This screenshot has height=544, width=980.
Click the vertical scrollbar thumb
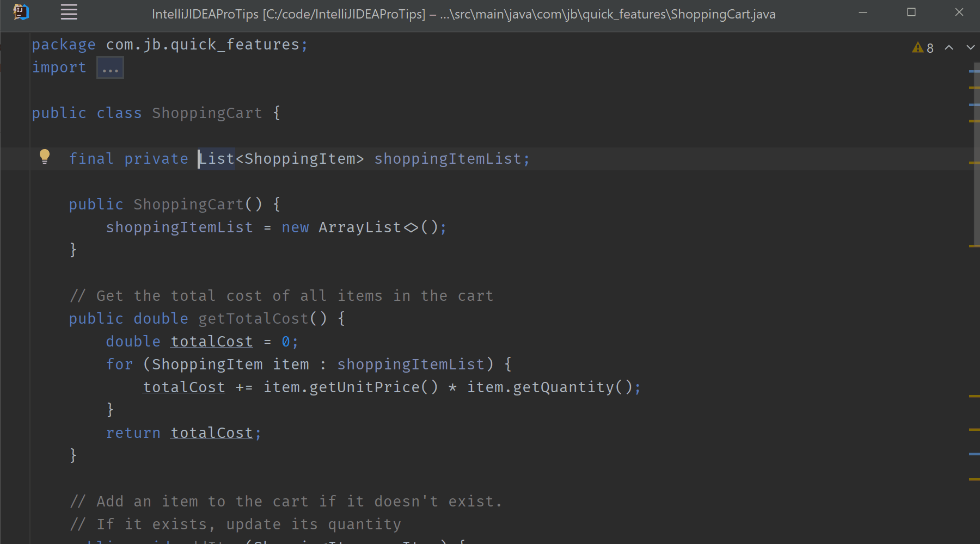point(977,153)
